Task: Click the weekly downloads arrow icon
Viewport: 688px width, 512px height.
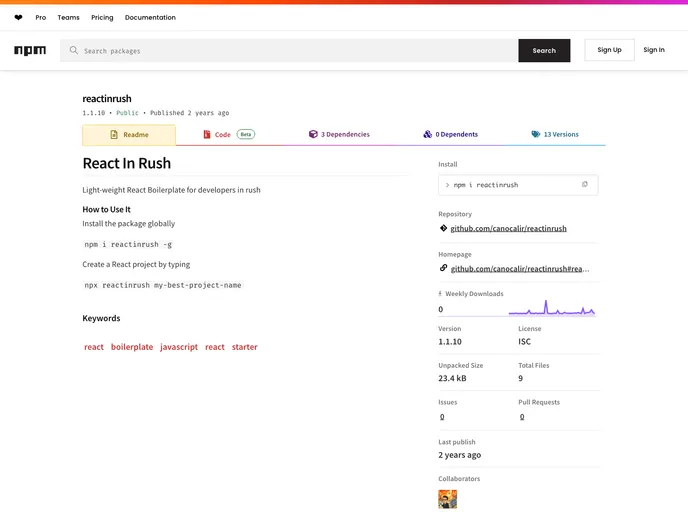Action: (x=440, y=294)
